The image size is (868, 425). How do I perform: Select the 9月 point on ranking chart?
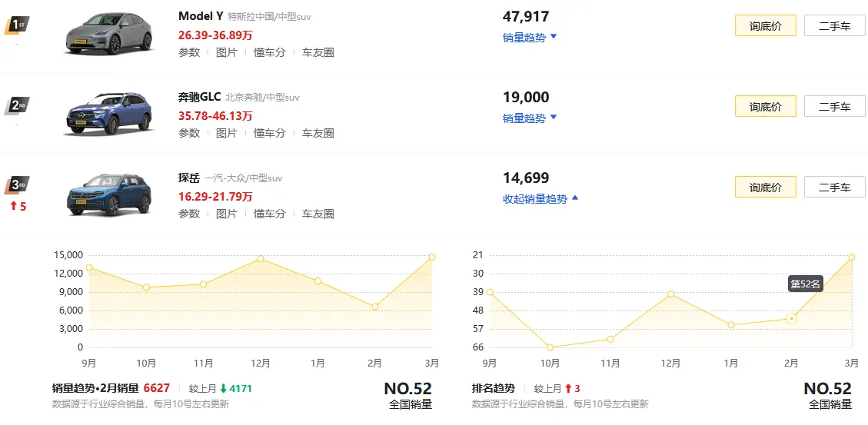[x=490, y=291]
